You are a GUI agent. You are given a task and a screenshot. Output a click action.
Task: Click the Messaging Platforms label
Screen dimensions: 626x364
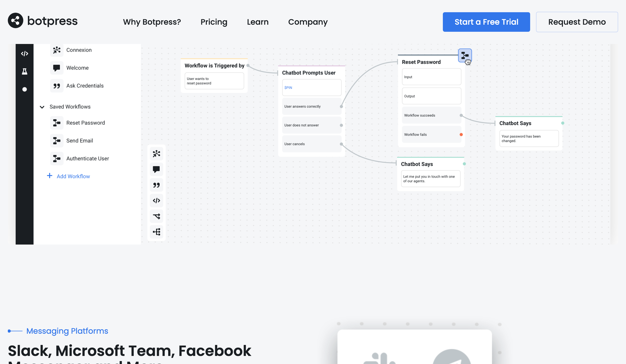pos(67,331)
